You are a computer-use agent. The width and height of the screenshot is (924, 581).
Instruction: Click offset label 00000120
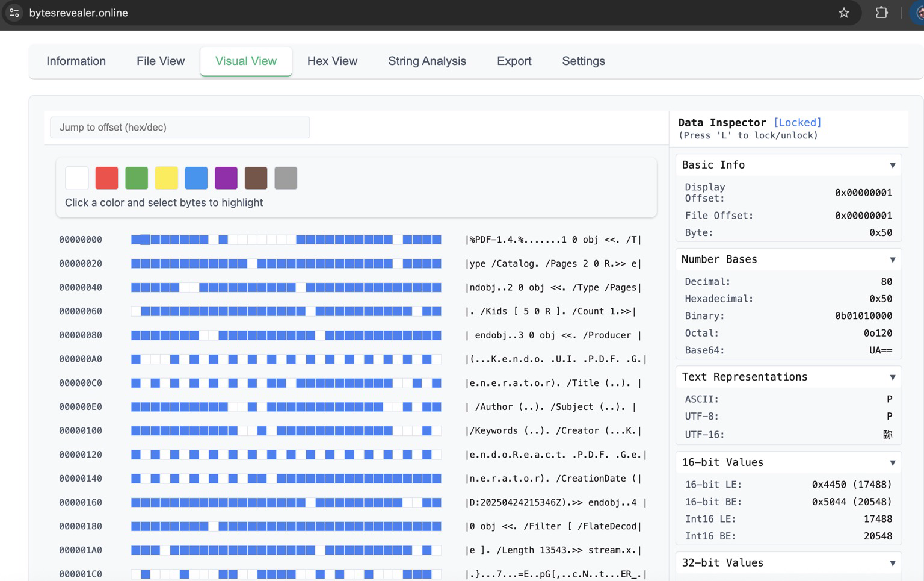[x=81, y=455]
